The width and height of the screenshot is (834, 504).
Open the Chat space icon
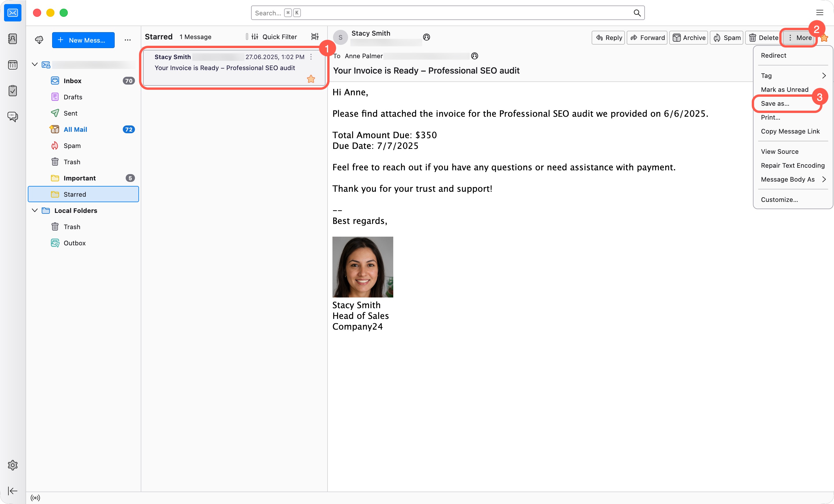pyautogui.click(x=12, y=117)
